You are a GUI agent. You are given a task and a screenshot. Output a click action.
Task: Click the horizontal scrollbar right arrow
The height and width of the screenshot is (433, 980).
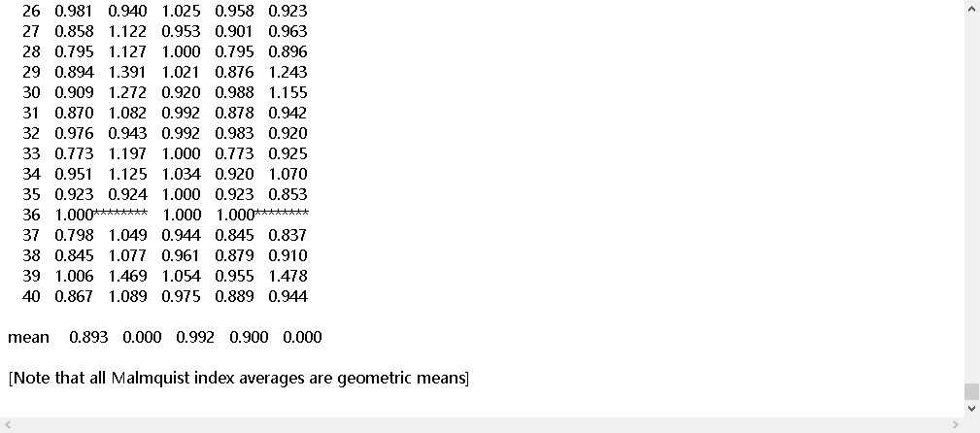[x=955, y=424]
